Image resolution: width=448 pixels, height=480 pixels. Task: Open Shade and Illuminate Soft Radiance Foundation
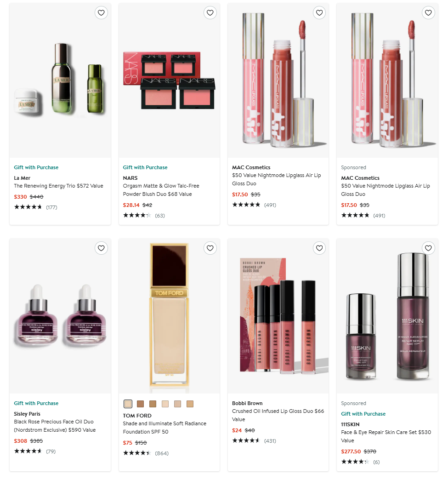click(x=164, y=428)
